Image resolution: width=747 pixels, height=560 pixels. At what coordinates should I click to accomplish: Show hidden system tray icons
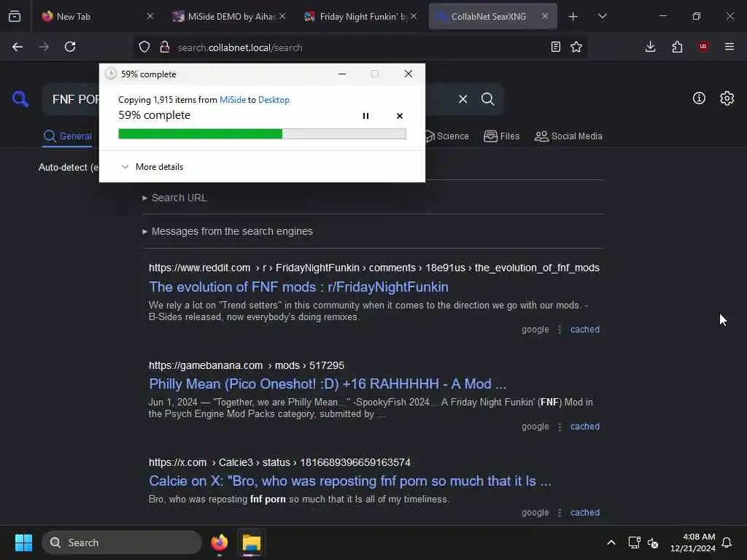point(611,542)
